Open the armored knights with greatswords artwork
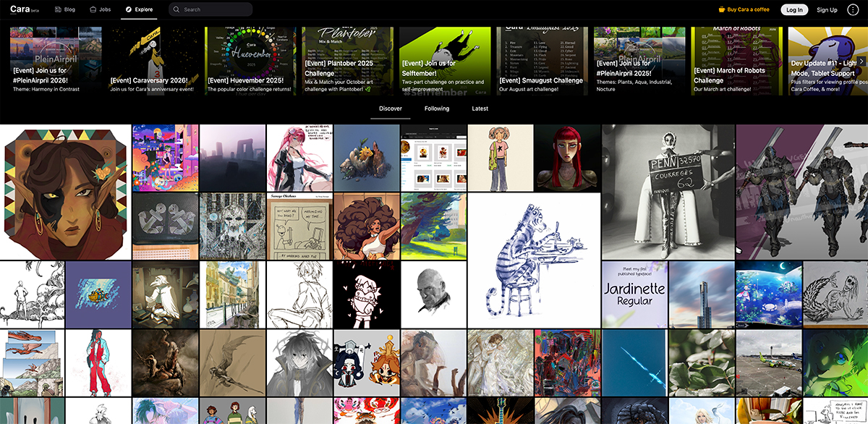Screen dimensions: 868x424 802,192
